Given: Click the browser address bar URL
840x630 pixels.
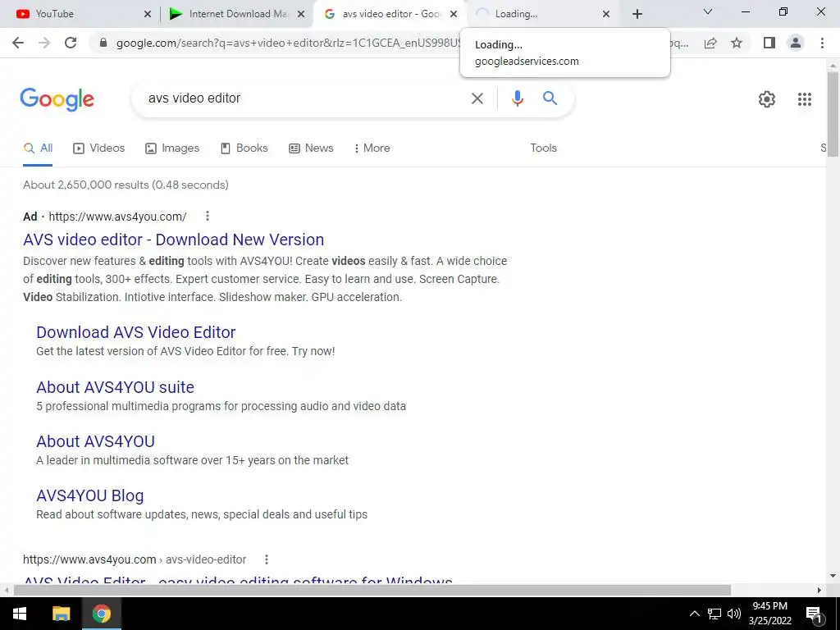Looking at the screenshot, I should click(287, 43).
